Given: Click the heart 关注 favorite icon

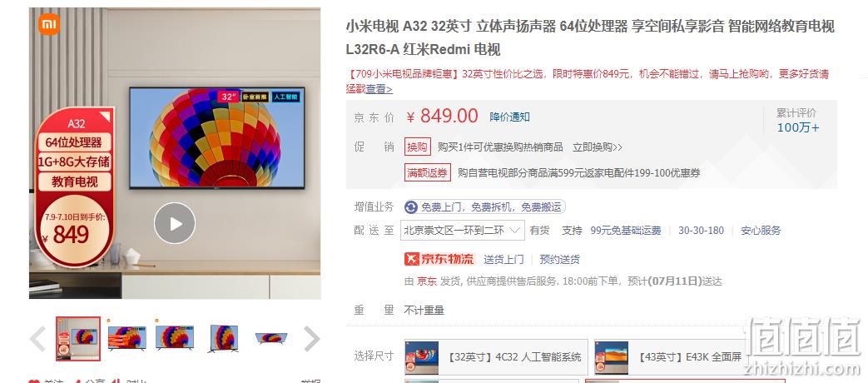Looking at the screenshot, I should [34, 381].
